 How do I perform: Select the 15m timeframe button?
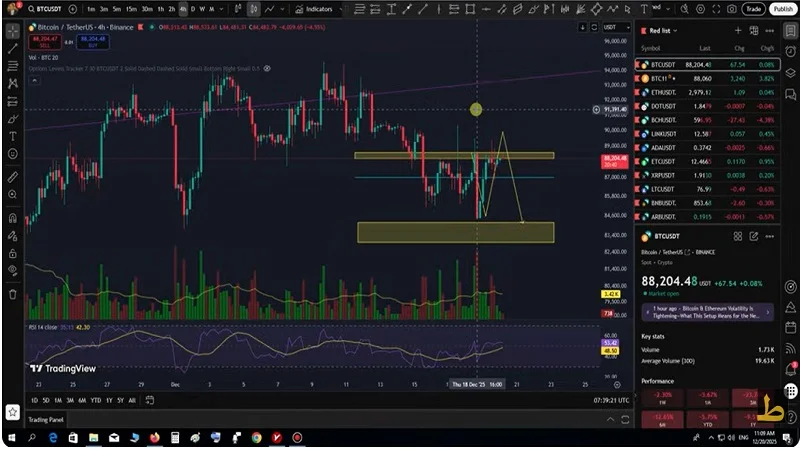(x=132, y=9)
